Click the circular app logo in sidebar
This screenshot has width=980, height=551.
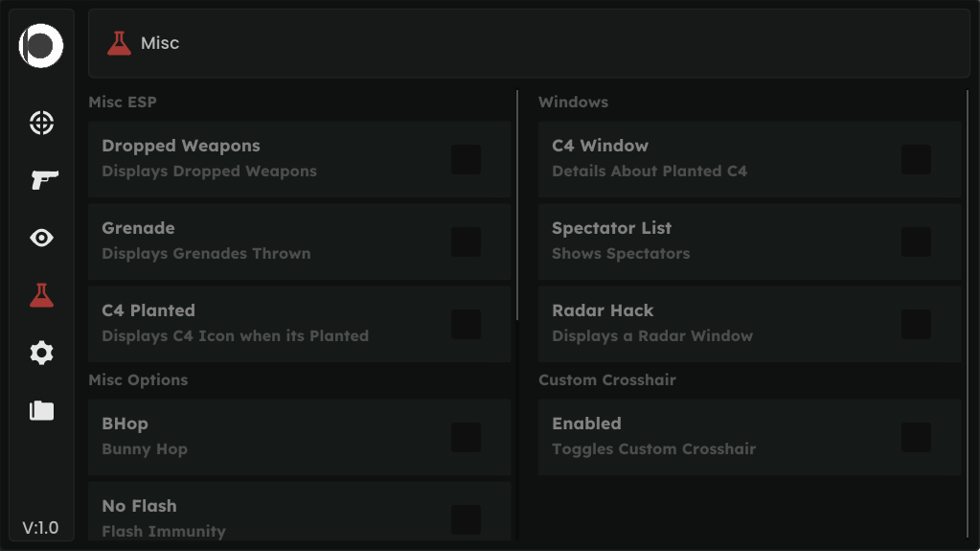(x=41, y=46)
